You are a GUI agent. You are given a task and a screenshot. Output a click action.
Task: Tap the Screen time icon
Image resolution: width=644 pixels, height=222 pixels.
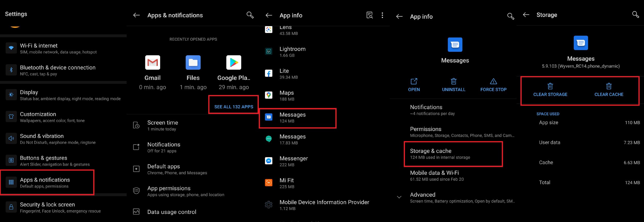[136, 125]
